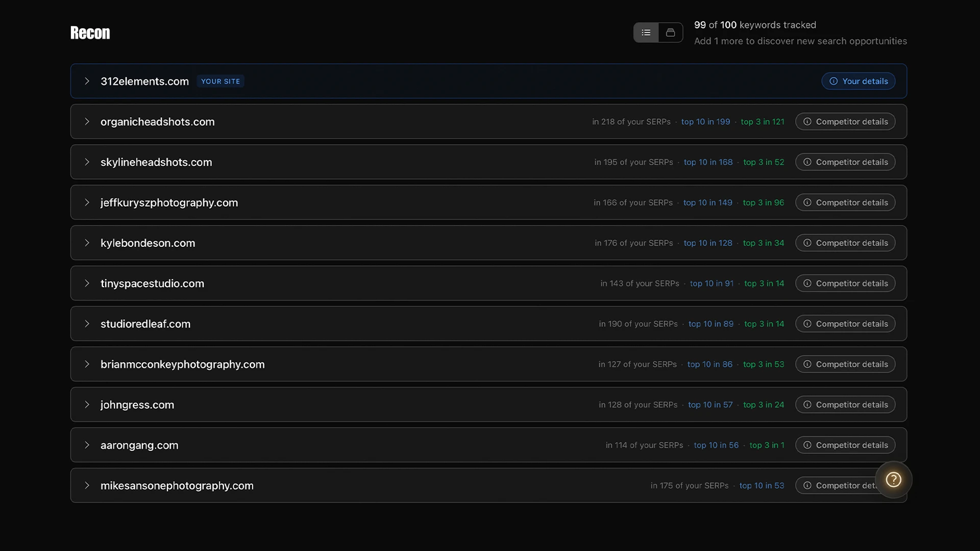Viewport: 980px width, 551px height.
Task: Click the info icon on tinyspacestudio.com Competitor details
Action: (807, 283)
